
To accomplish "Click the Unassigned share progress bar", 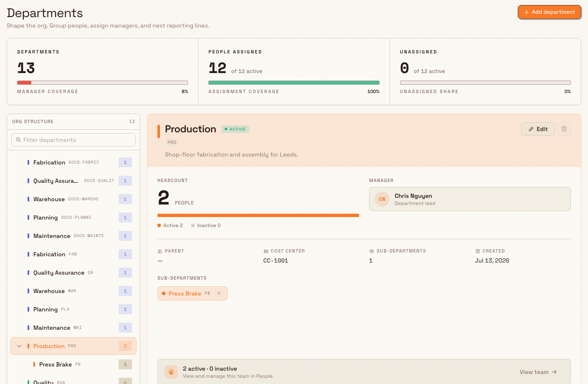I will (485, 83).
